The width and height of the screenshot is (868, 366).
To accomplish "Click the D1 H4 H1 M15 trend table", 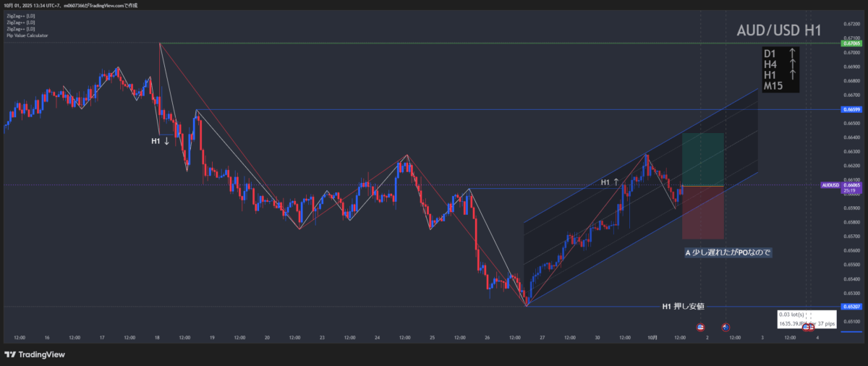I will [x=780, y=69].
